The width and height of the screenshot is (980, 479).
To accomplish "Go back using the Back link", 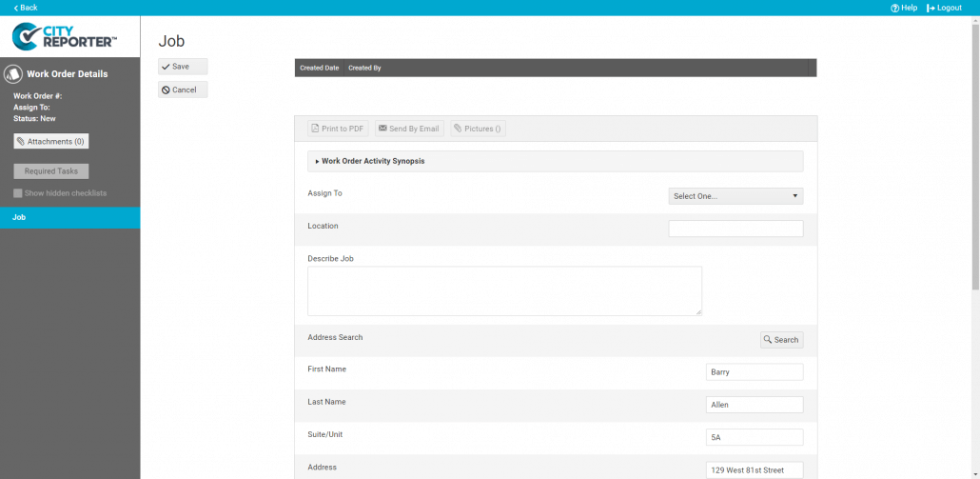I will point(25,8).
